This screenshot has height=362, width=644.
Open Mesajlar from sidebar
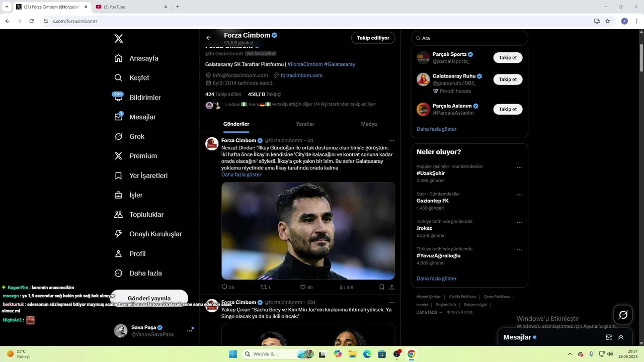point(135,117)
